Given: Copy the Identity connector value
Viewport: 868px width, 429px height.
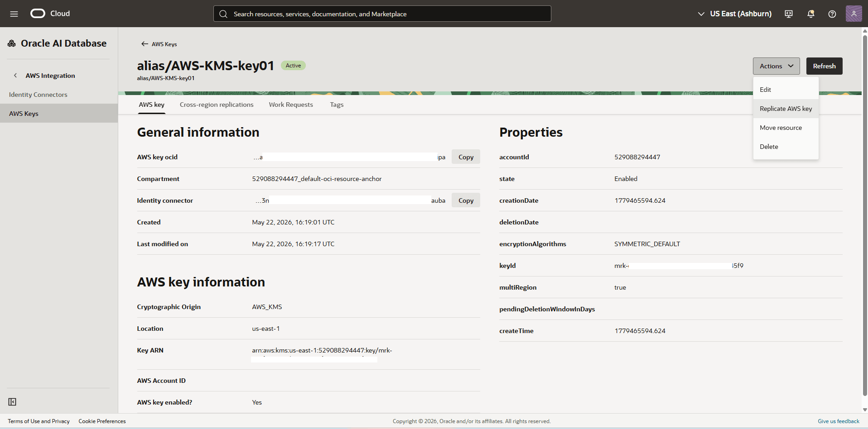Looking at the screenshot, I should click(466, 200).
